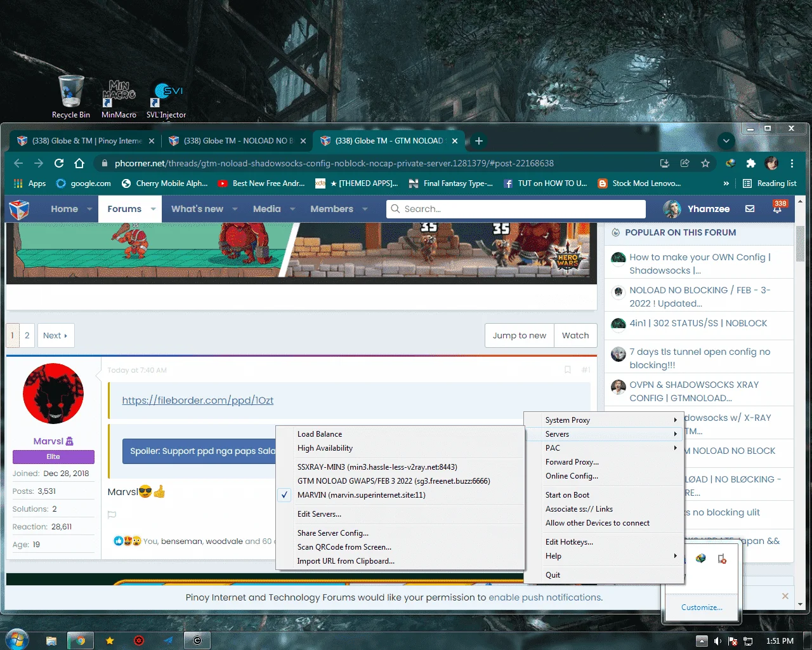The width and height of the screenshot is (812, 650).
Task: Open the fileborder.com/ppd/1Ozt link
Action: [x=198, y=401]
